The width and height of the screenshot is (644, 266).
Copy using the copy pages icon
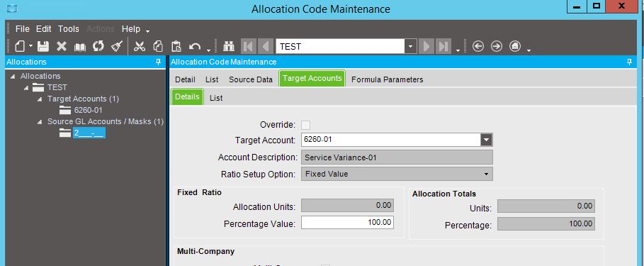tap(158, 46)
